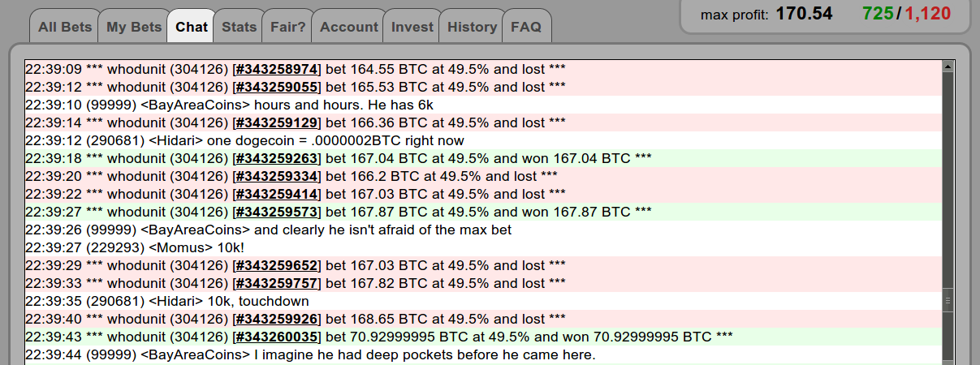
Task: Open the Fair? tab
Action: click(x=287, y=27)
